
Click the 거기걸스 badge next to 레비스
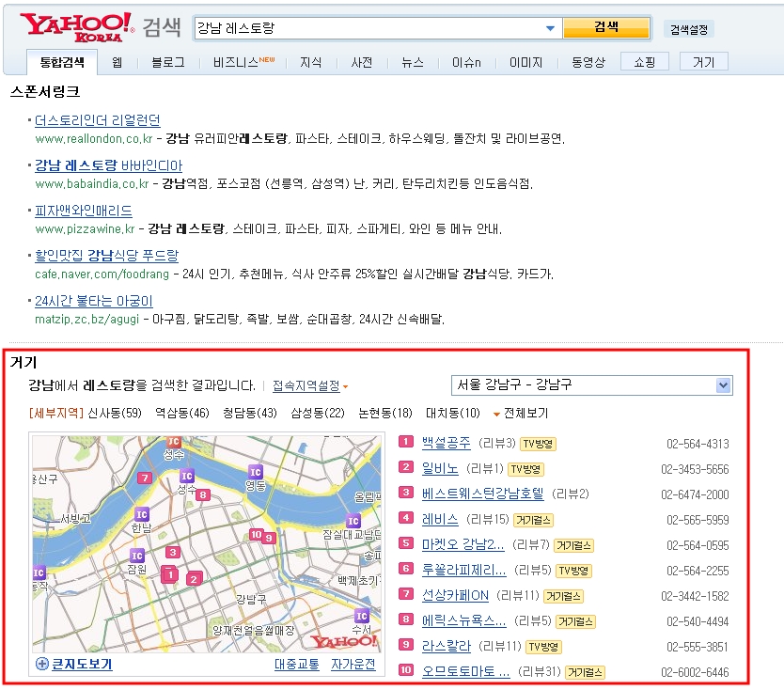point(534,520)
